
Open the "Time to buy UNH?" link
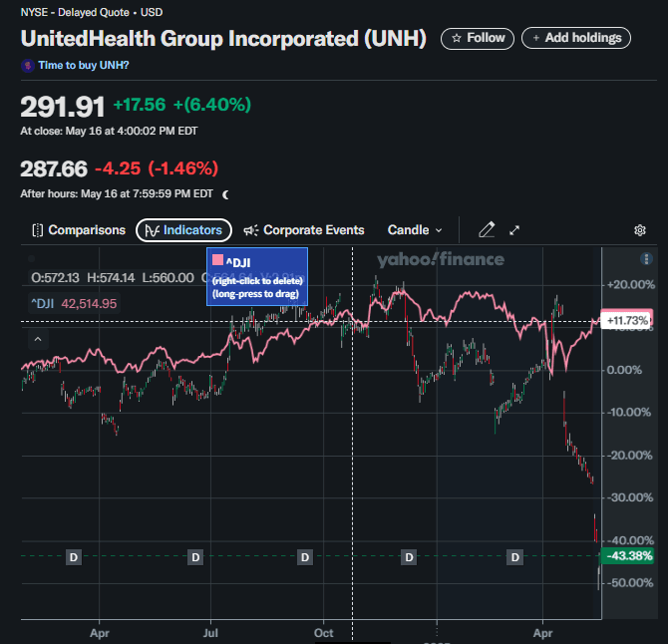pos(83,65)
